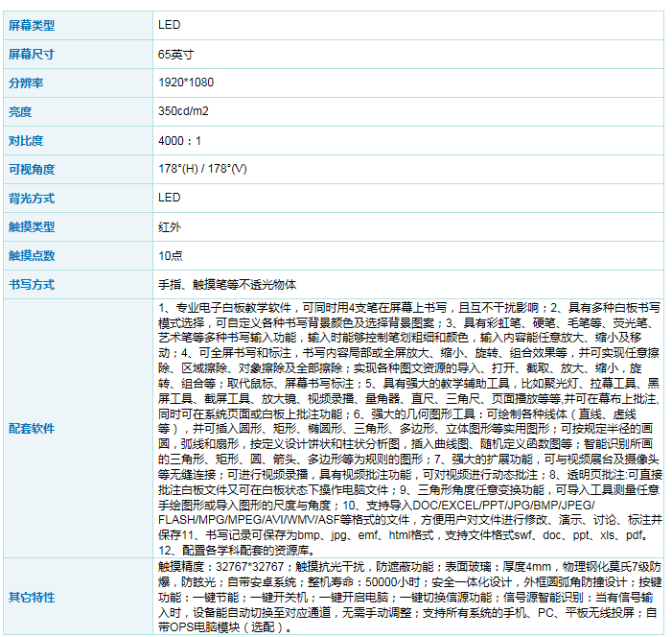Click the text 触摸精度：32767*32767

click(220, 567)
